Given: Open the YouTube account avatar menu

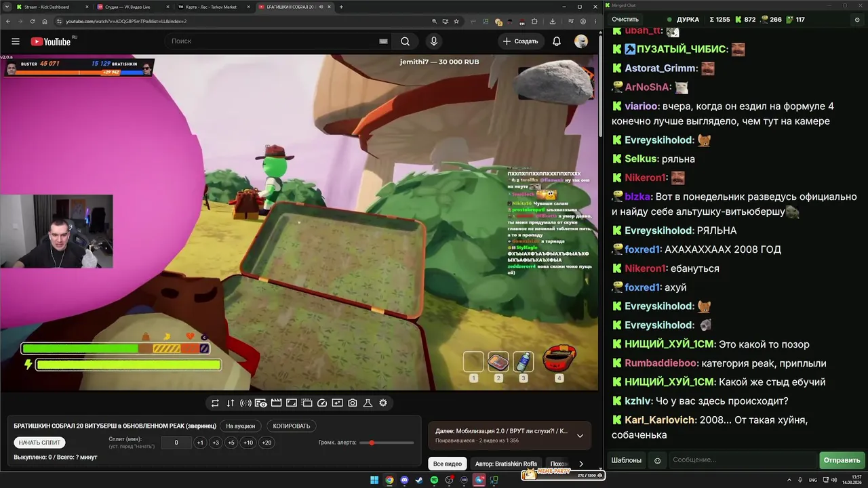Looking at the screenshot, I should (581, 41).
